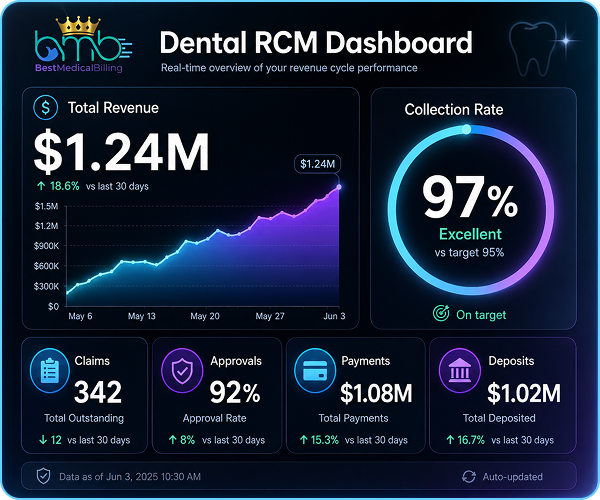The image size is (600, 500).
Task: Select the $1.24M chart tooltip label
Action: [317, 164]
